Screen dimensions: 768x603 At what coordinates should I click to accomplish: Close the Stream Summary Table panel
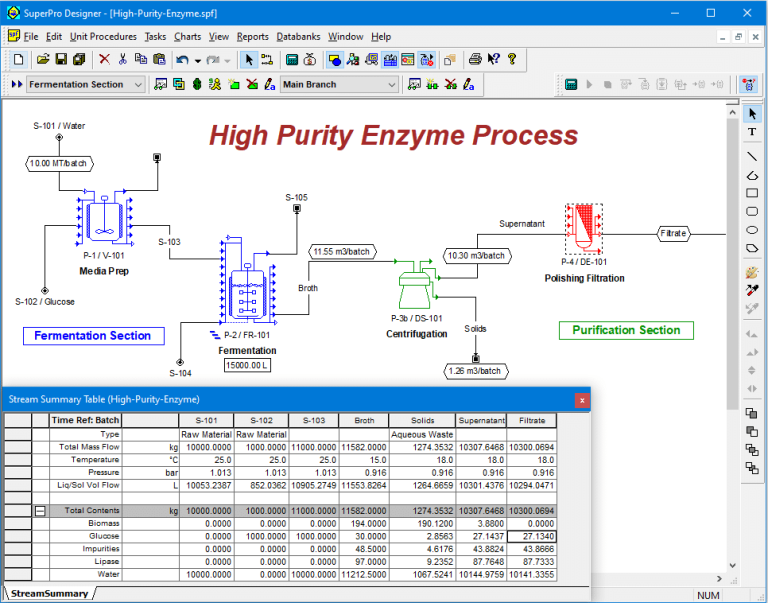click(x=582, y=400)
